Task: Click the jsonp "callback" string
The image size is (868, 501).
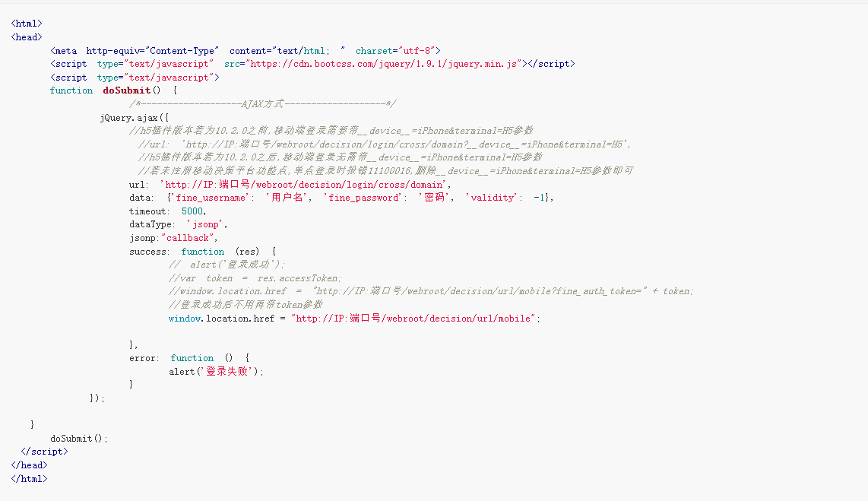Action: pyautogui.click(x=188, y=238)
